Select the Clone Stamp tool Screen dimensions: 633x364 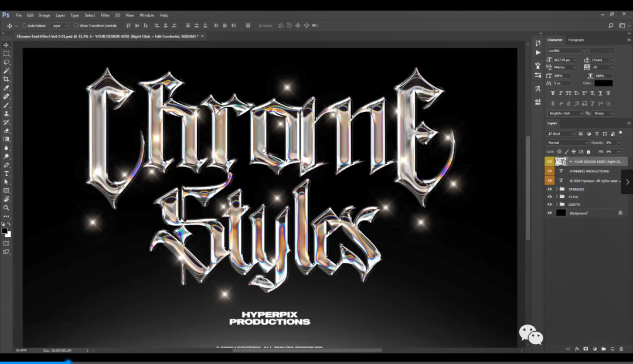[x=6, y=113]
